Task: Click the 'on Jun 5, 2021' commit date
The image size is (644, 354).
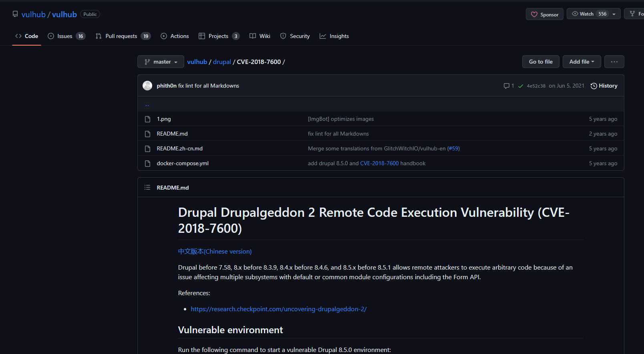Action: coord(566,86)
